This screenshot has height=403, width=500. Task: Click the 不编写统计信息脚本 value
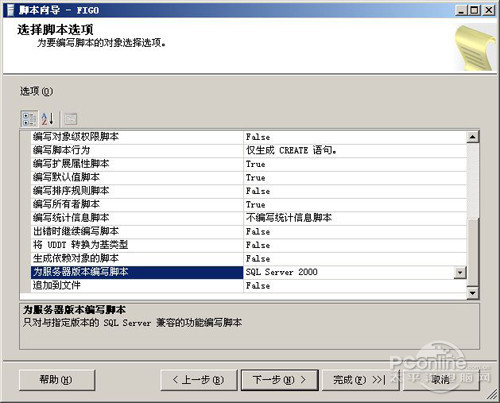coord(289,218)
